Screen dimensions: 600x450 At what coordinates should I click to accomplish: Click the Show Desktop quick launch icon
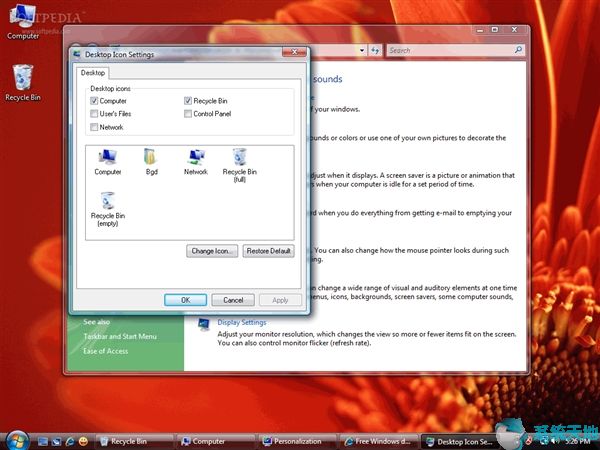tap(43, 441)
